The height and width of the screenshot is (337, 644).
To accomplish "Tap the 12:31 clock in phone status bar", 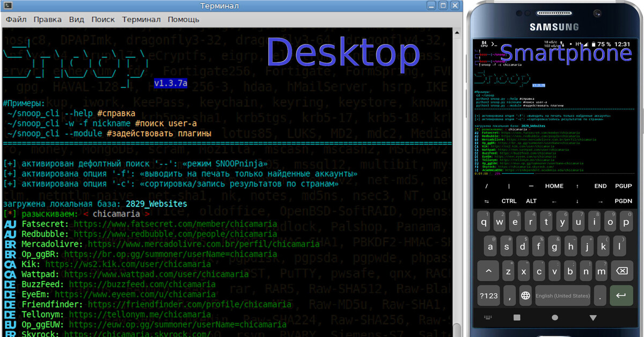I will pos(623,44).
